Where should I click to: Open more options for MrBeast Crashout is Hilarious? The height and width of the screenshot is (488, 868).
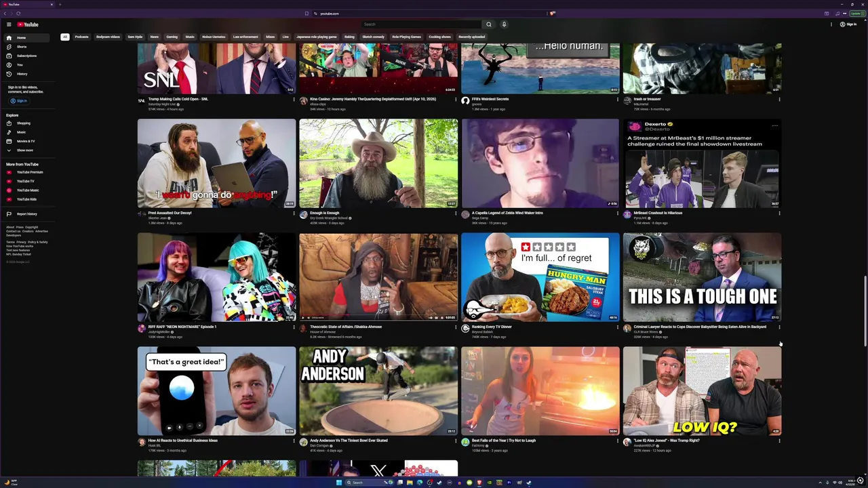click(779, 213)
